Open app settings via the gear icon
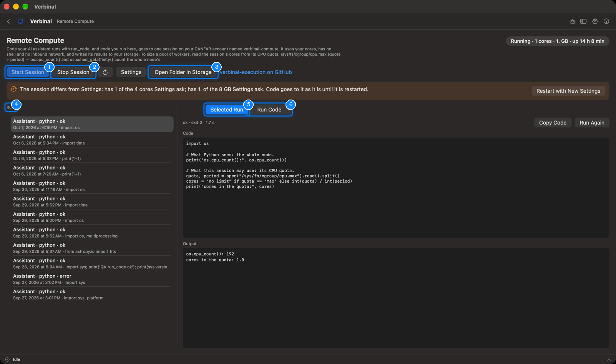This screenshot has width=616, height=364. pos(595,22)
